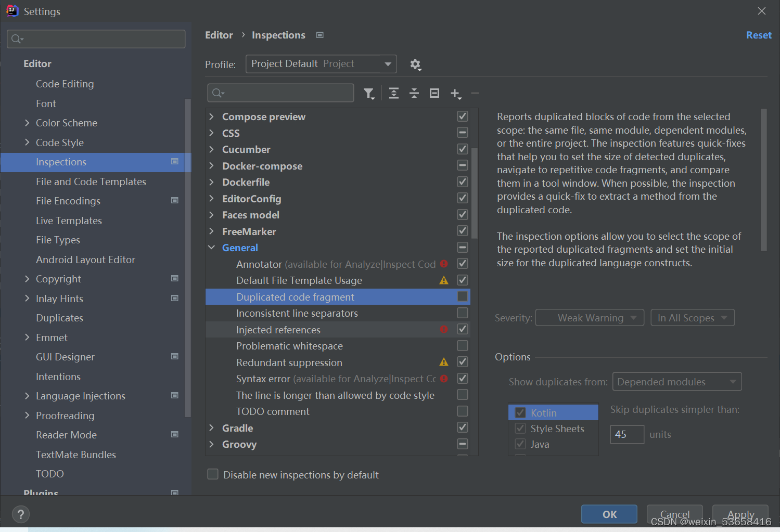Enable Problematic whitespace inspection checkbox
This screenshot has width=780, height=532.
pyautogui.click(x=463, y=345)
